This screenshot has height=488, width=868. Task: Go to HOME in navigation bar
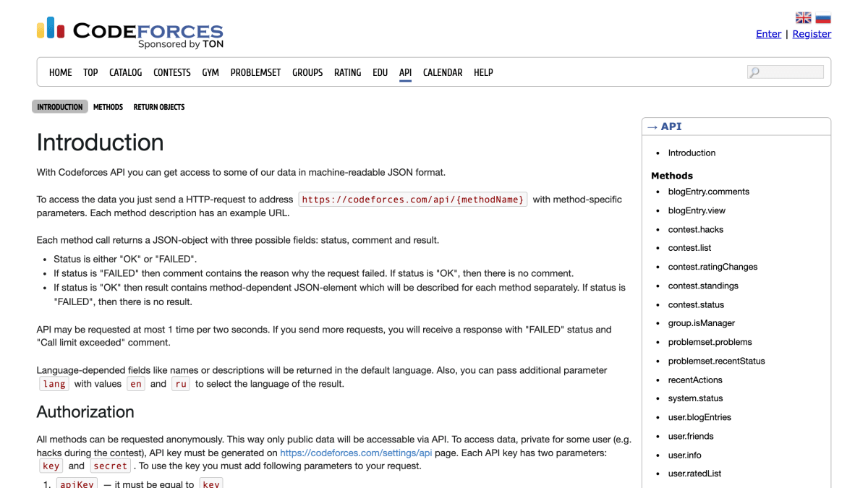pyautogui.click(x=61, y=72)
